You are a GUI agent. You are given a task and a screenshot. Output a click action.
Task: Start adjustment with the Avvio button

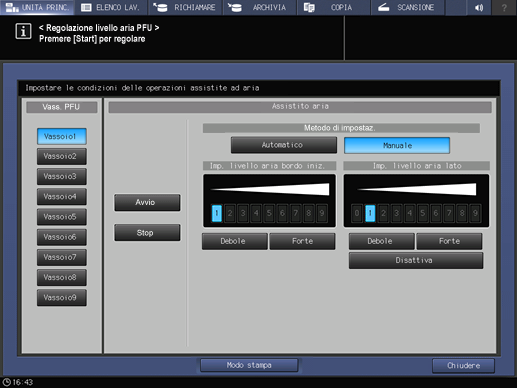[147, 202]
